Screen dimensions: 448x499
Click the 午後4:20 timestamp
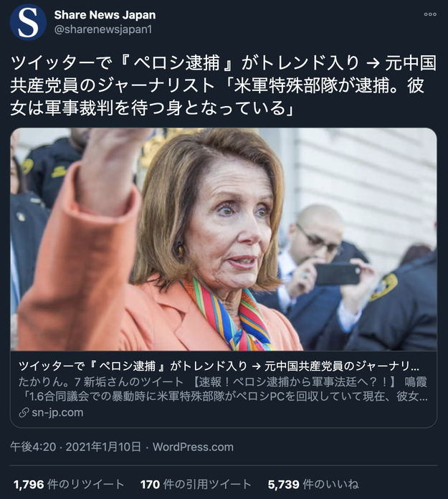click(x=33, y=447)
